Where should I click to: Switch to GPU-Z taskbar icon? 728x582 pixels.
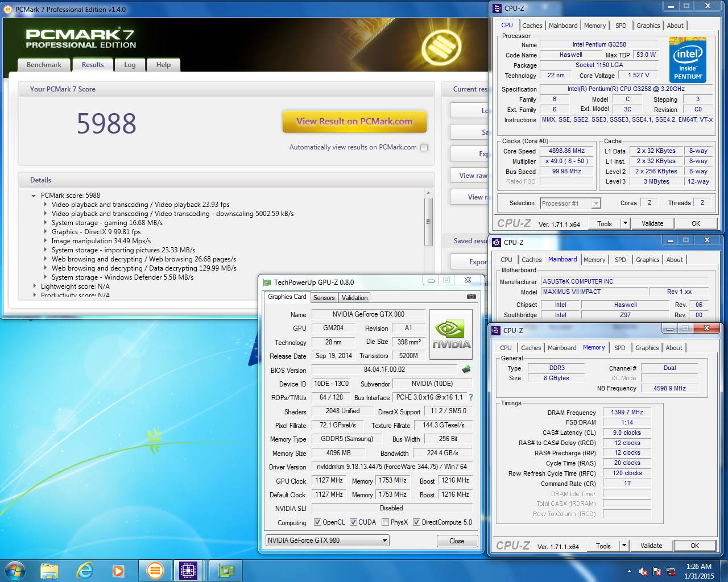(x=226, y=570)
